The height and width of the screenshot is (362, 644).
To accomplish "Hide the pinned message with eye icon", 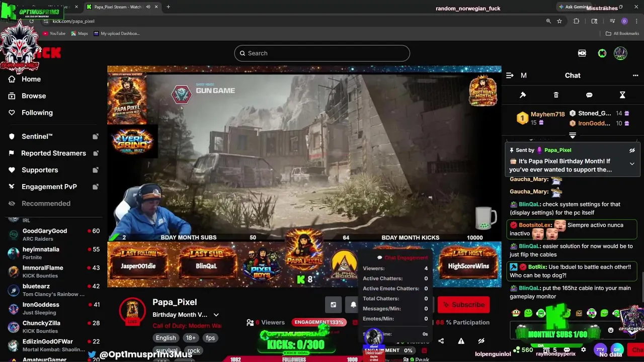I will point(632,150).
